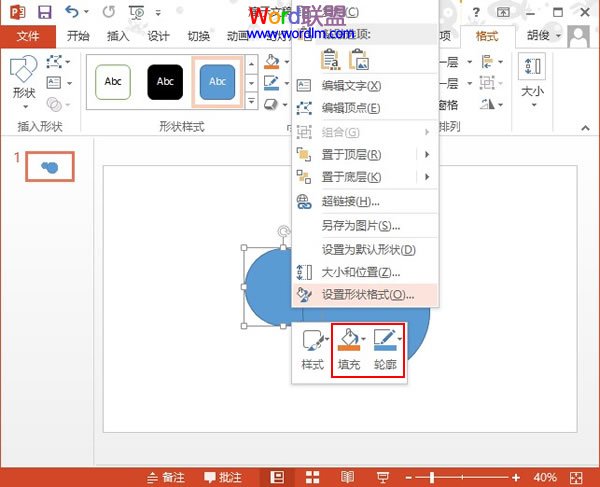600x487 pixels.
Task: Switch to the 插入 tab
Action: click(118, 36)
